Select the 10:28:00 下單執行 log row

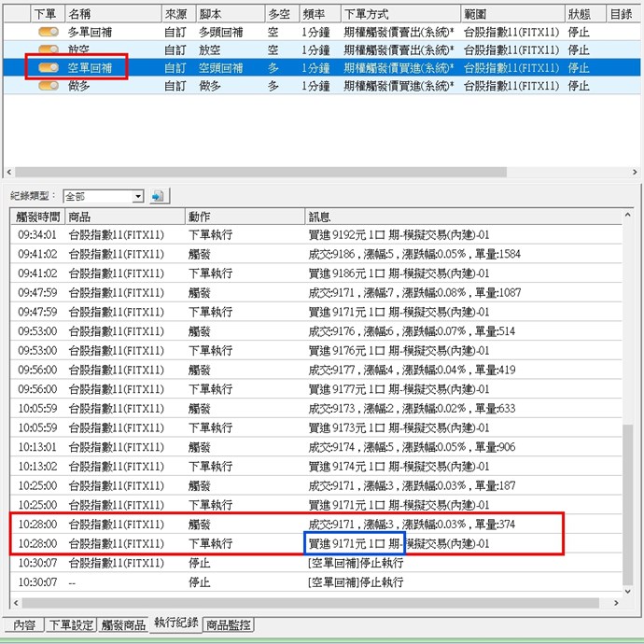(x=315, y=543)
